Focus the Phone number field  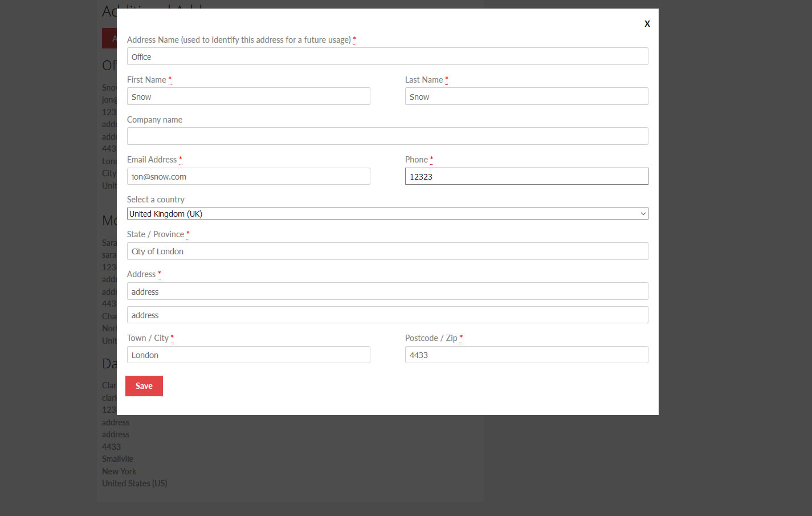click(526, 176)
